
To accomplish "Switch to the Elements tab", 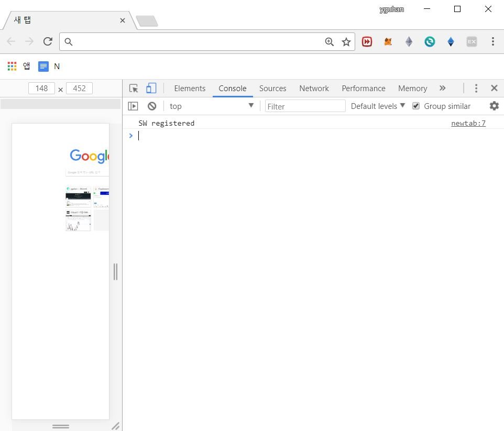I will click(190, 89).
